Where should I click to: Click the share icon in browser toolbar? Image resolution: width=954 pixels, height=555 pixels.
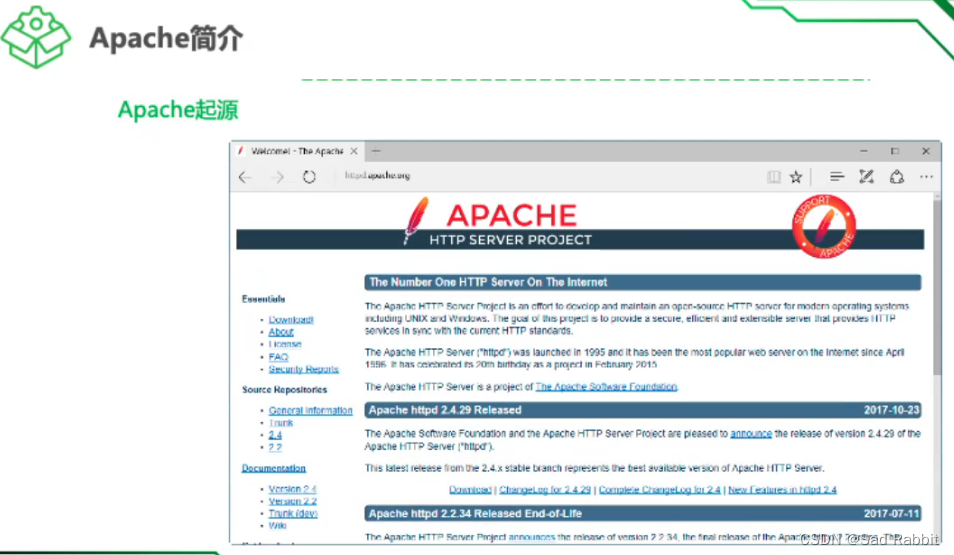(897, 176)
